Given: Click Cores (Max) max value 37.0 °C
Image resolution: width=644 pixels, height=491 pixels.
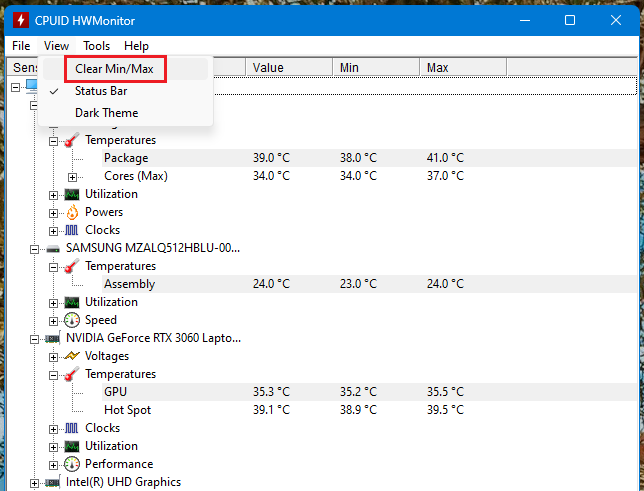Looking at the screenshot, I should [x=445, y=176].
